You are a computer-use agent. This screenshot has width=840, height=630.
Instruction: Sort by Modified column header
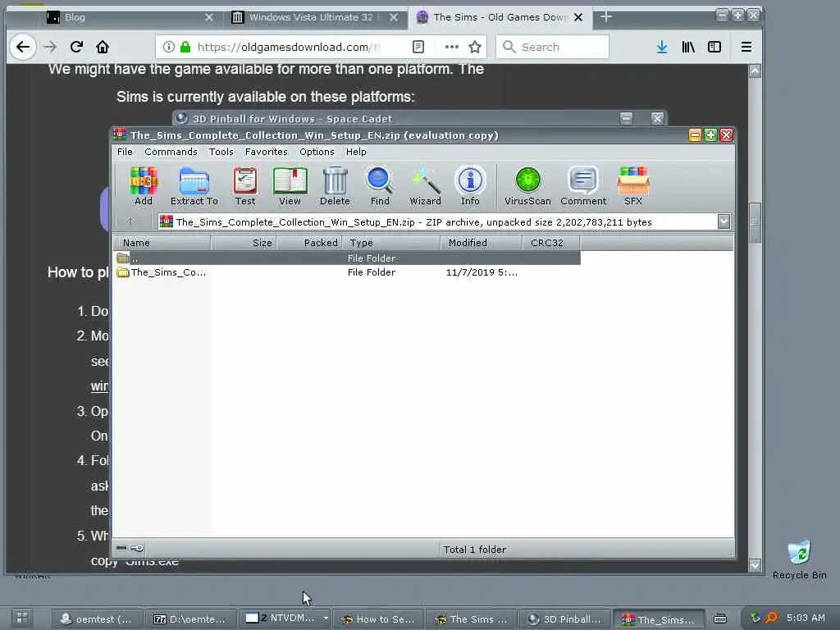(x=482, y=243)
